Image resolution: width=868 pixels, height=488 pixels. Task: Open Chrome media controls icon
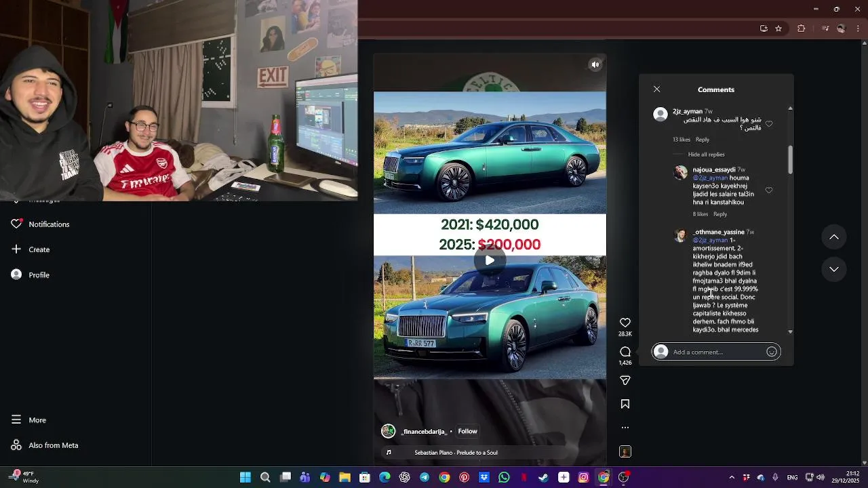click(x=825, y=28)
